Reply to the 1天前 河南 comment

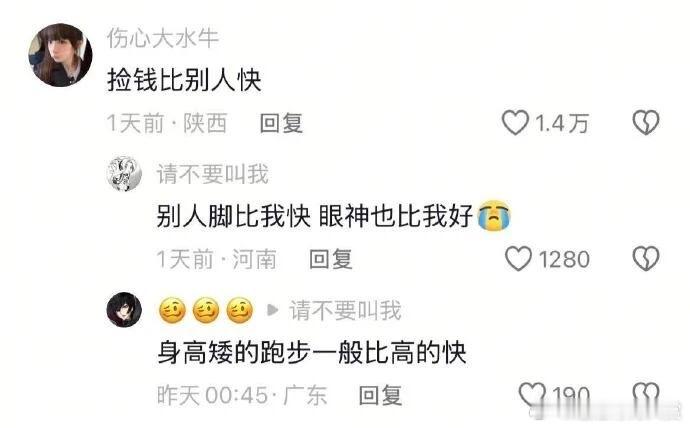coord(331,259)
